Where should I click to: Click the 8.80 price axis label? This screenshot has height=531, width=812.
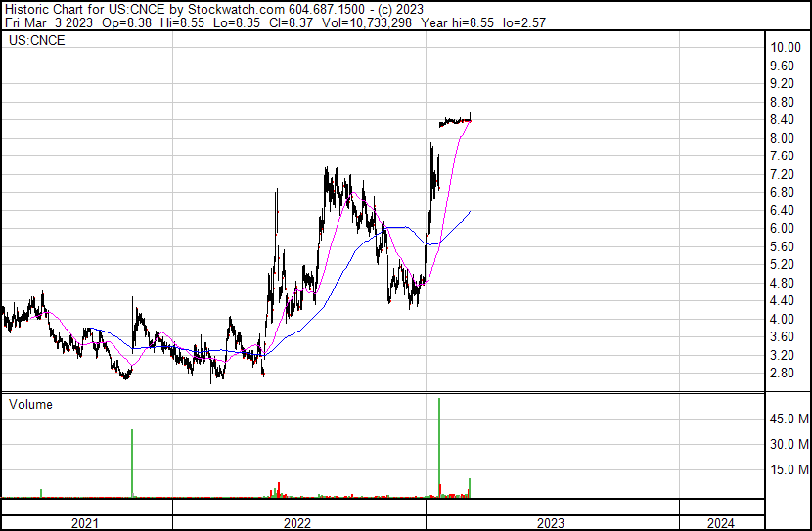click(782, 102)
